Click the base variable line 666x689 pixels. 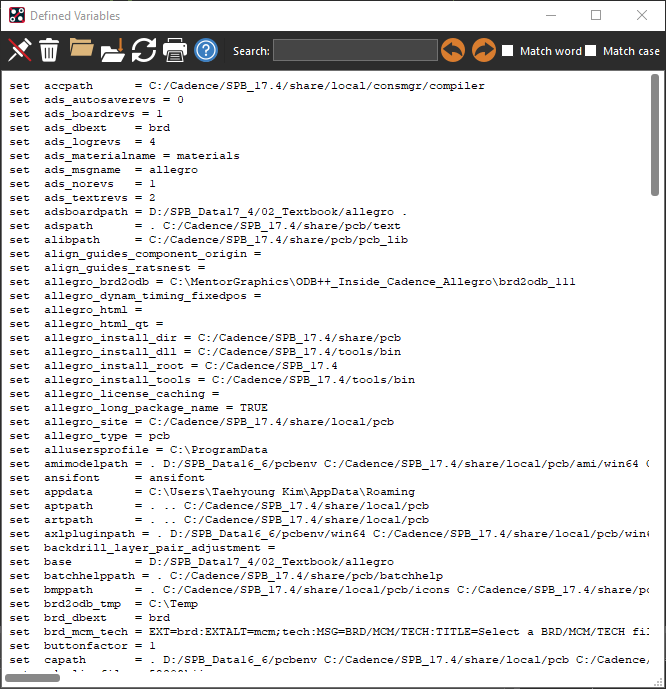[x=202, y=563]
